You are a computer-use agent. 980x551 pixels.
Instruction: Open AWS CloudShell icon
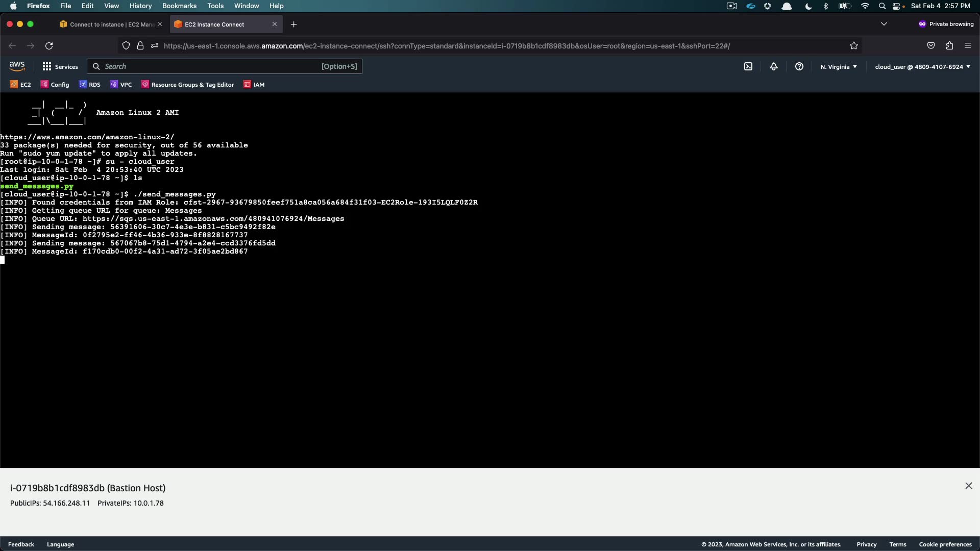click(x=748, y=66)
